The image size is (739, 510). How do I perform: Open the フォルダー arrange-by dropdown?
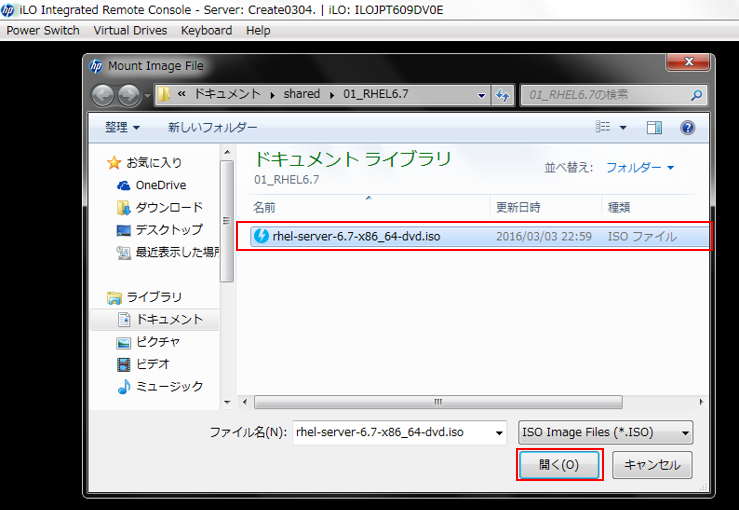coord(640,167)
